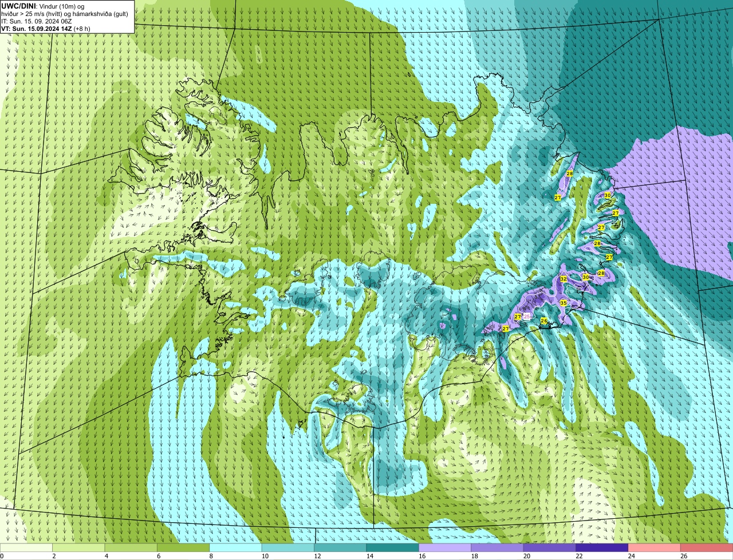This screenshot has height=560, width=733.
Task: Click the yellow maximum gust marker labeled 35
Action: (563, 303)
